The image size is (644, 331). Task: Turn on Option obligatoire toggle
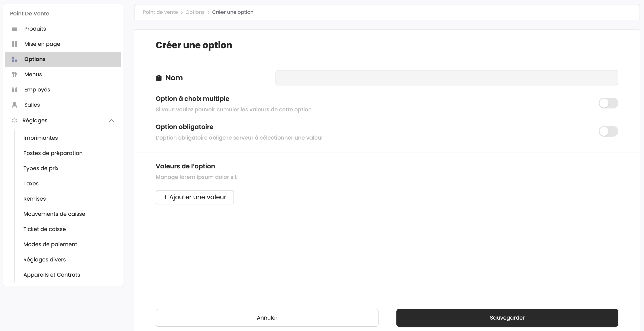608,131
